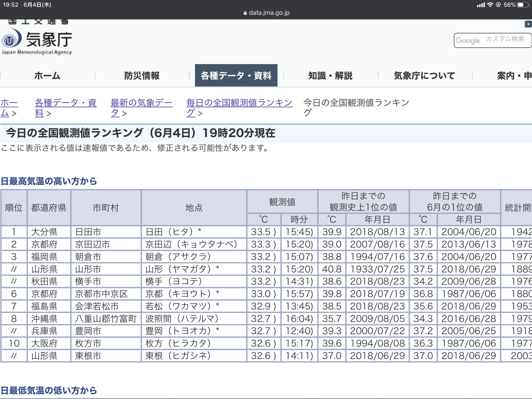
Task: Tap the cellular signal bars icon
Action: click(481, 5)
